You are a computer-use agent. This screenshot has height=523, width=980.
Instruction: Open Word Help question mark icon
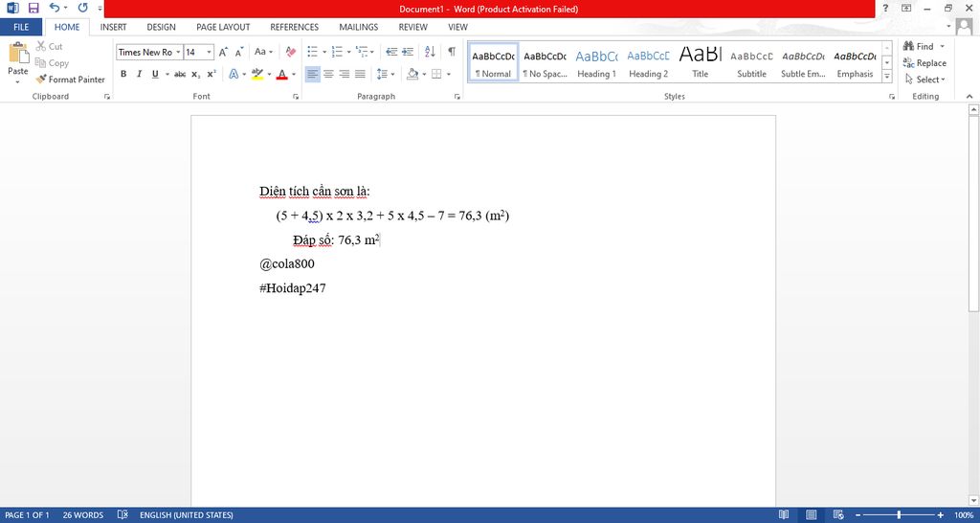click(x=885, y=8)
